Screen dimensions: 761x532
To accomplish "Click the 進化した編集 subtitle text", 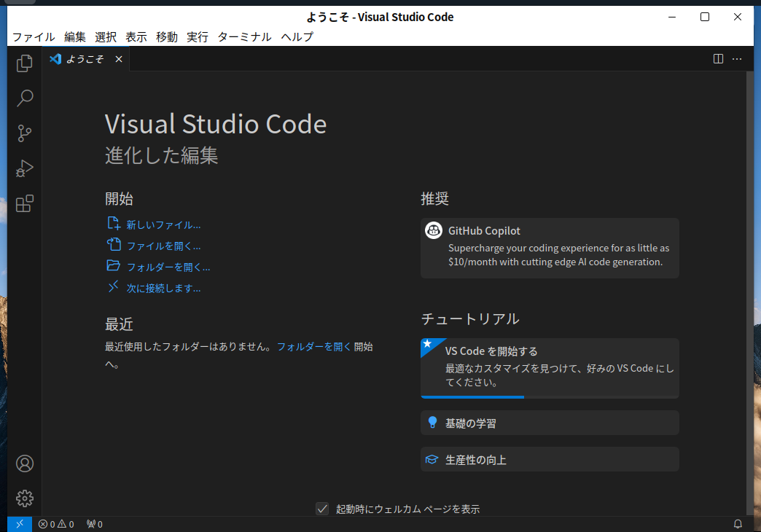I will [x=162, y=155].
